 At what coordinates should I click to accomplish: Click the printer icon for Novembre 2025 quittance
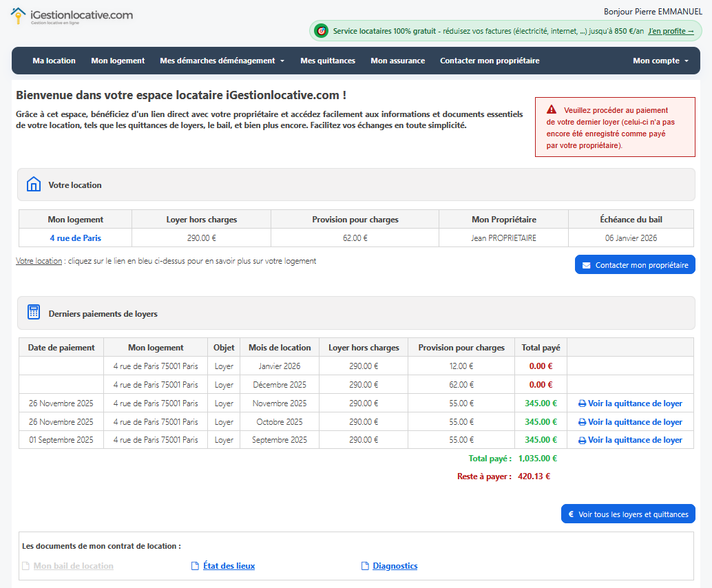(582, 403)
